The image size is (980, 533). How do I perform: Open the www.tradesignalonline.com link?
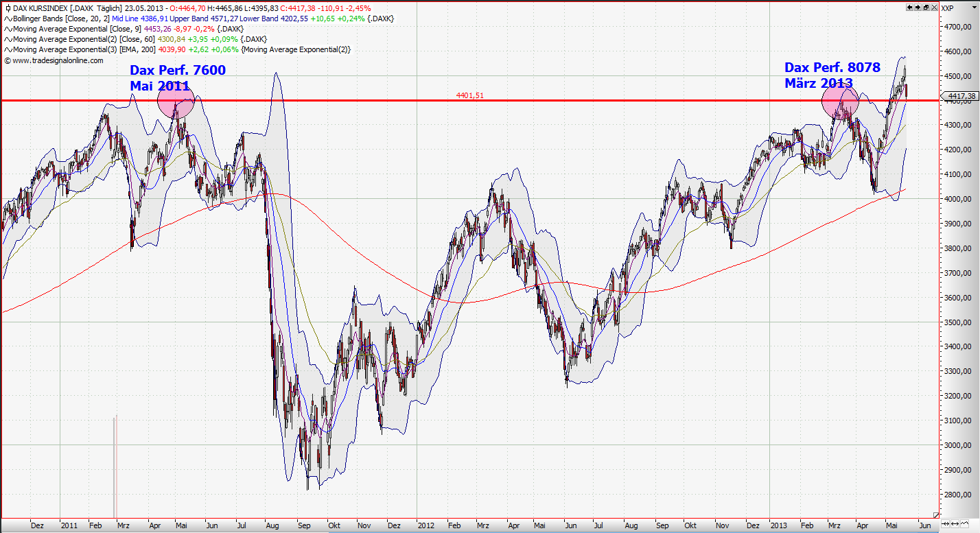tap(52, 60)
